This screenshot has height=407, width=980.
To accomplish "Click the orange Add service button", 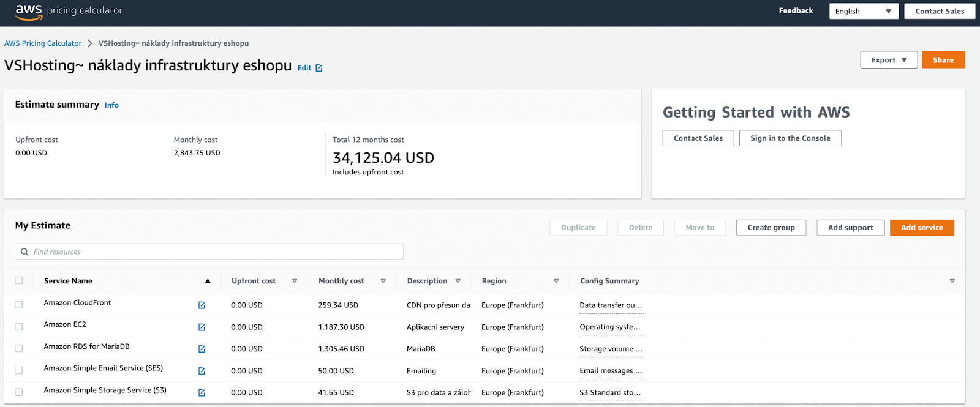I will 922,228.
